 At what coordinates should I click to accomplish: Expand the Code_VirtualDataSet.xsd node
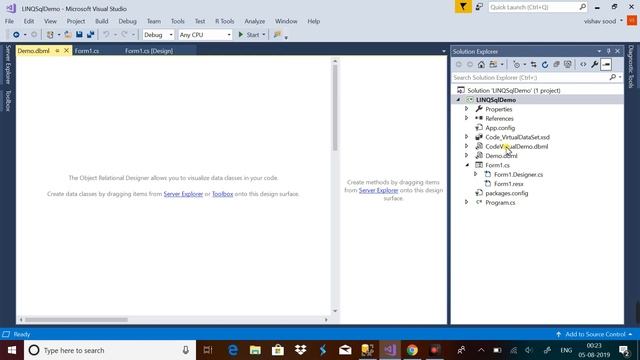pyautogui.click(x=467, y=137)
